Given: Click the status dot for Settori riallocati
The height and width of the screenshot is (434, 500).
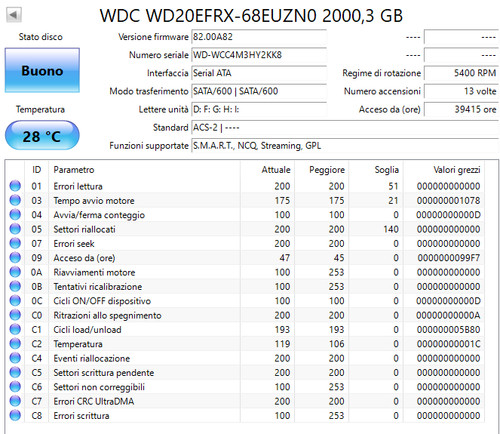Looking at the screenshot, I should [x=15, y=229].
